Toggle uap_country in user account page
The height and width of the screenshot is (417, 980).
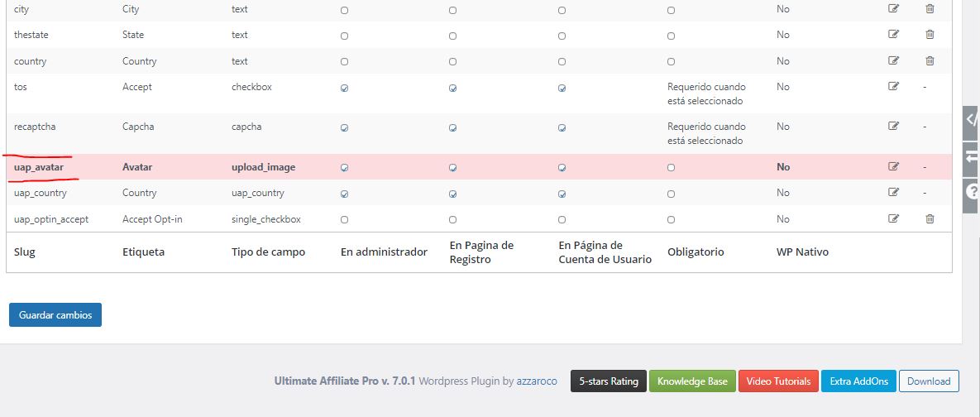tap(562, 194)
